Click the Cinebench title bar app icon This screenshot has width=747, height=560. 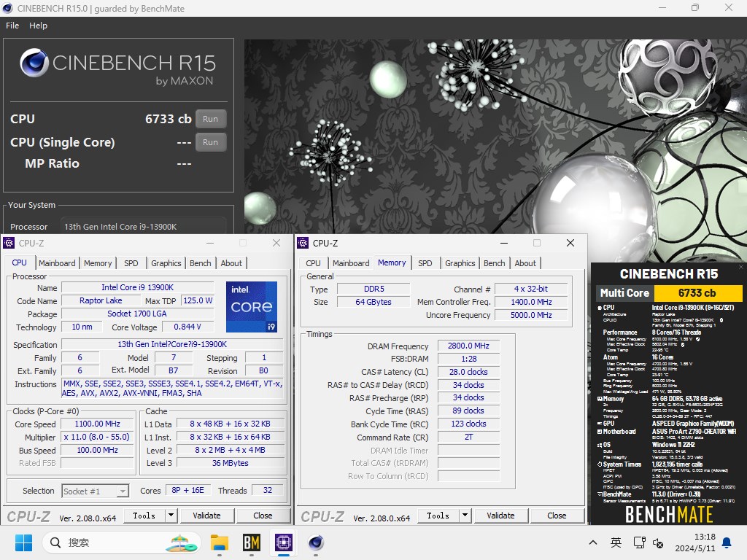[x=7, y=8]
